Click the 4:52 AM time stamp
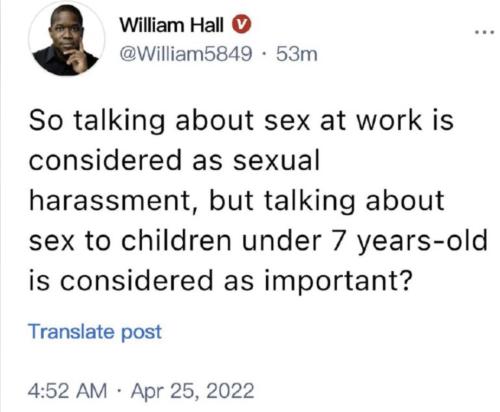Viewport: 500px width, 412px height. point(68,391)
